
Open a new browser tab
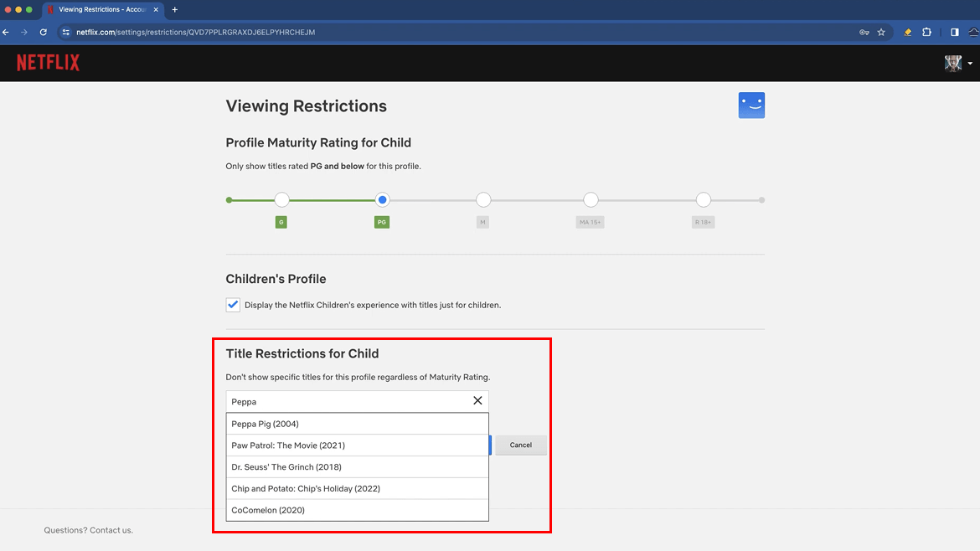(174, 9)
